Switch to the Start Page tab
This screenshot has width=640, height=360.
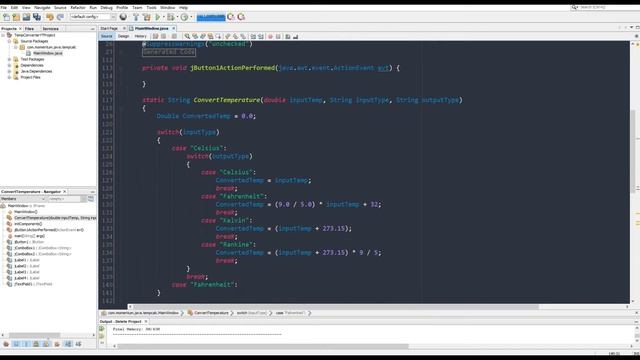pyautogui.click(x=109, y=29)
